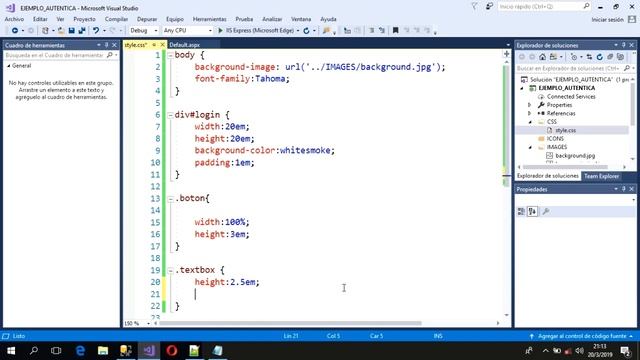Click the editor horizontal scrollbar

290,323
